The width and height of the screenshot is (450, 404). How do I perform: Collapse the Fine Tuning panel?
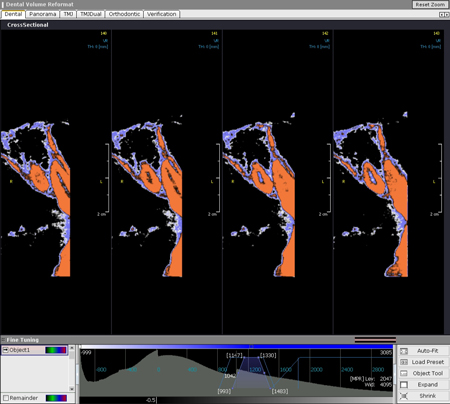[x=3, y=340]
